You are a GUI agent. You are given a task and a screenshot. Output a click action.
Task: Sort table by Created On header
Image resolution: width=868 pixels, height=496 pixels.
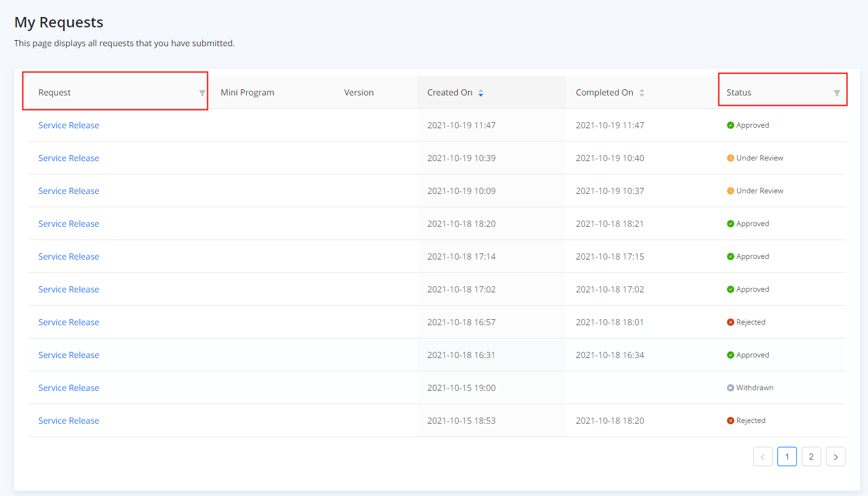pyautogui.click(x=449, y=93)
